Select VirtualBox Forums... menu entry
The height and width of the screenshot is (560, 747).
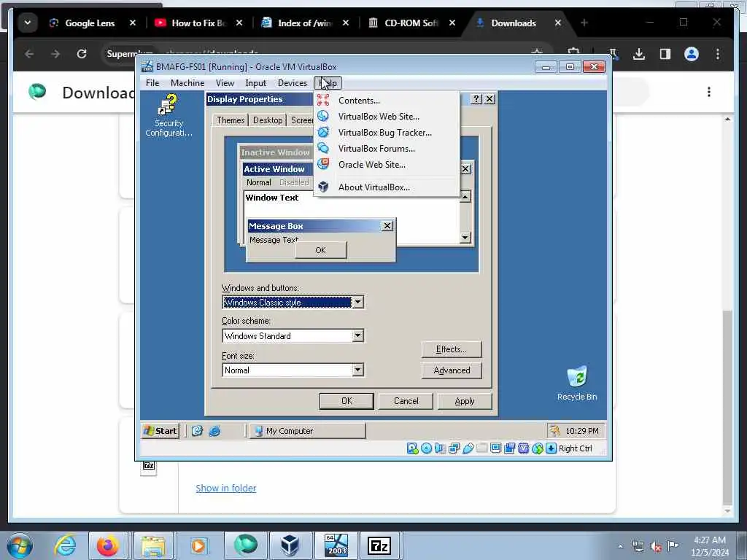tap(387, 149)
